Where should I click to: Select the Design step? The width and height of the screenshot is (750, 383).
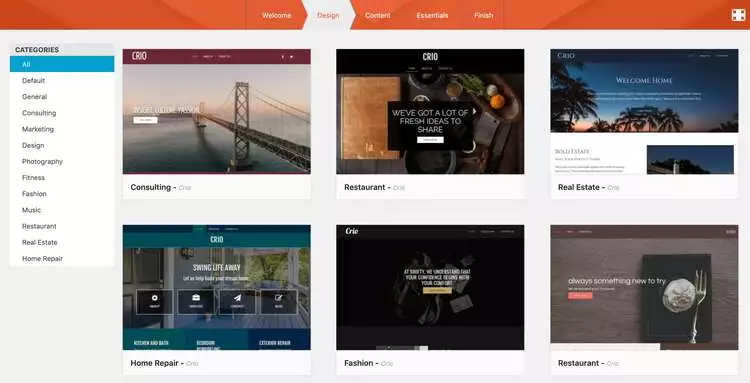(x=328, y=15)
